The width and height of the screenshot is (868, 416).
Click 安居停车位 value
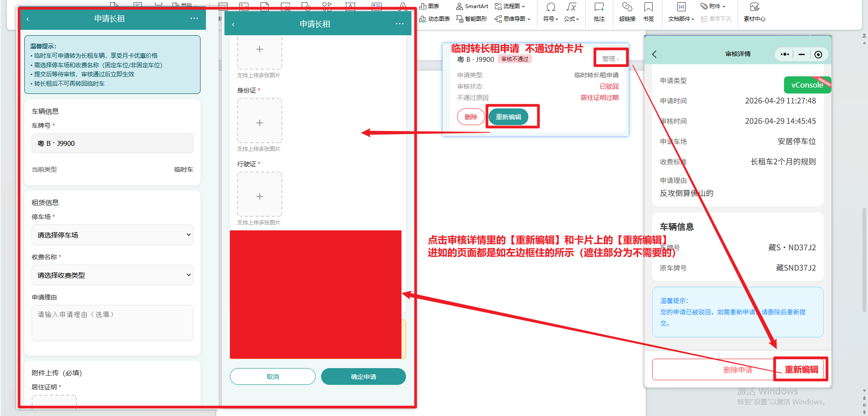click(797, 141)
